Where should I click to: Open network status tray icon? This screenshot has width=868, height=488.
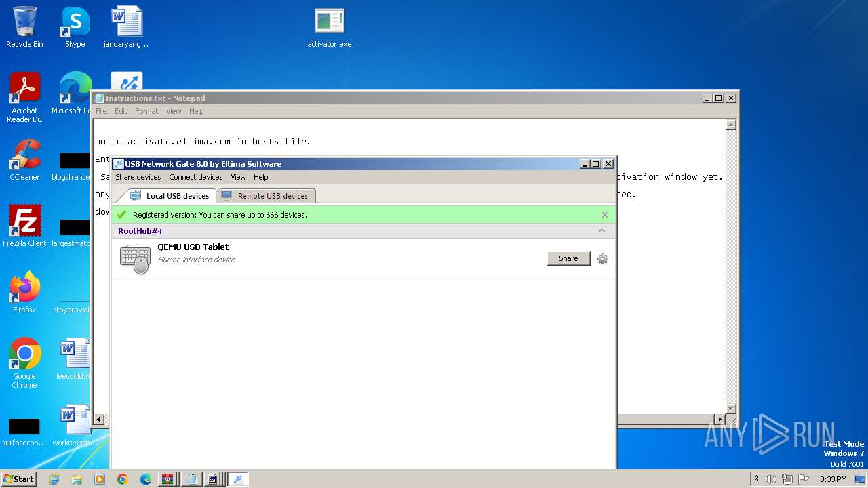pyautogui.click(x=787, y=479)
